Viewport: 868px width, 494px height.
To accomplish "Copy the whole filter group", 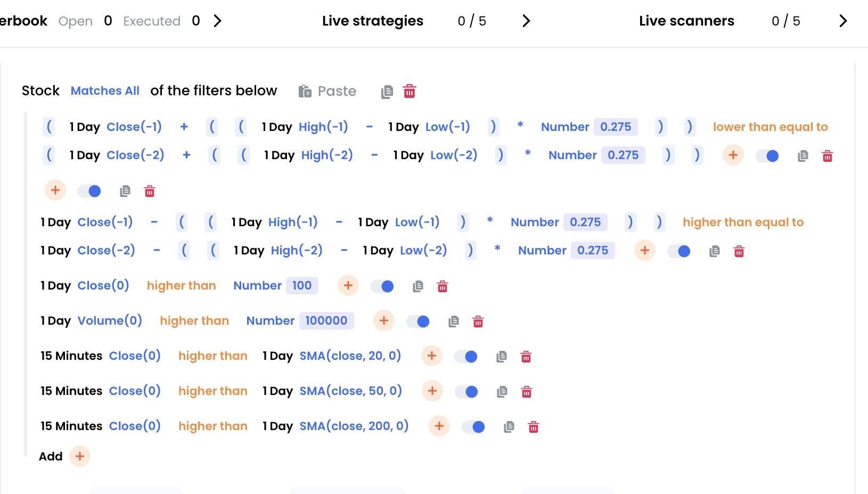I will coord(387,92).
